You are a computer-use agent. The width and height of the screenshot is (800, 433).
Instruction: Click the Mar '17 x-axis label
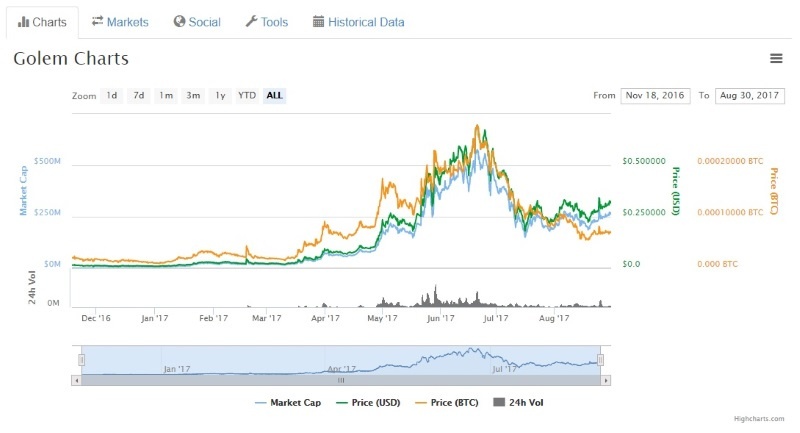pyautogui.click(x=267, y=318)
